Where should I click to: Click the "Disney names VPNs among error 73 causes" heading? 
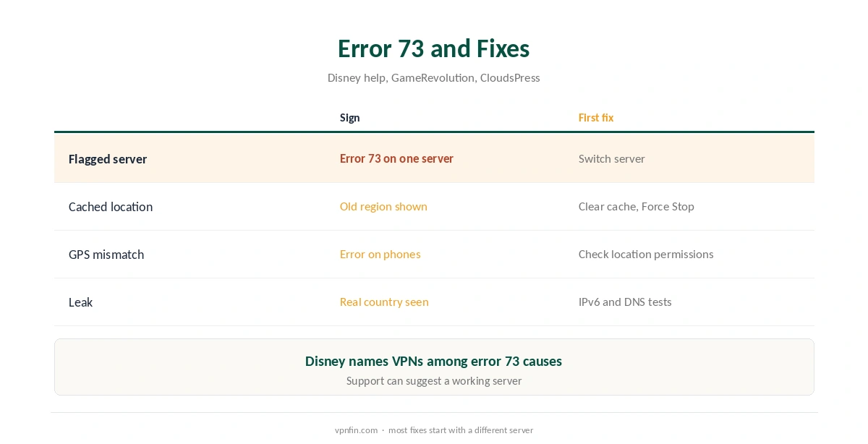pyautogui.click(x=433, y=361)
